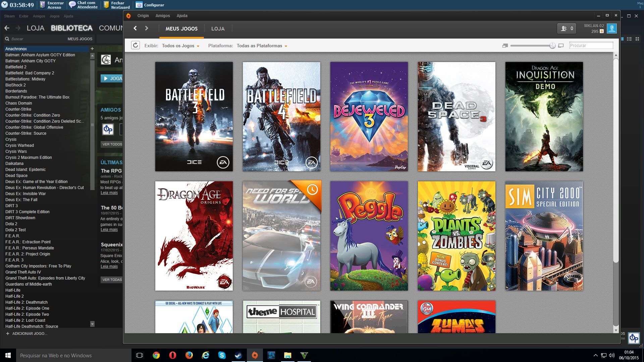The image size is (644, 362).
Task: Click large tile size icon near slider
Action: click(561, 46)
